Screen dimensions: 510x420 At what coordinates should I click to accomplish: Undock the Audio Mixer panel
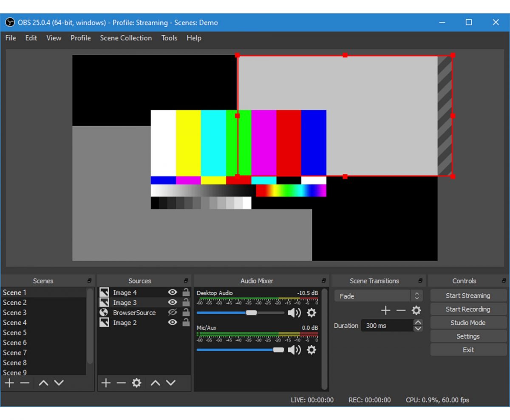point(324,281)
